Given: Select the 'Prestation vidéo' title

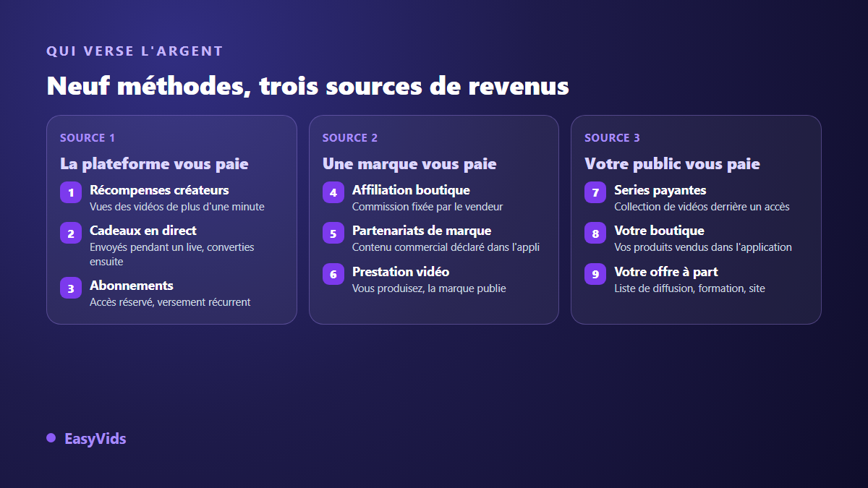Looking at the screenshot, I should 401,272.
